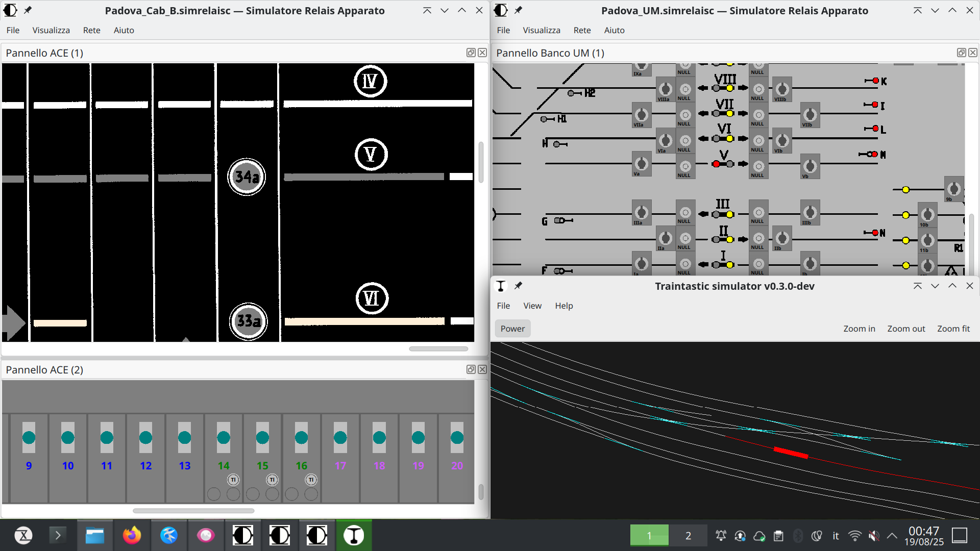Open Rete menu in Padova_Cab_B window
Screen dimensions: 980x551
91,30
